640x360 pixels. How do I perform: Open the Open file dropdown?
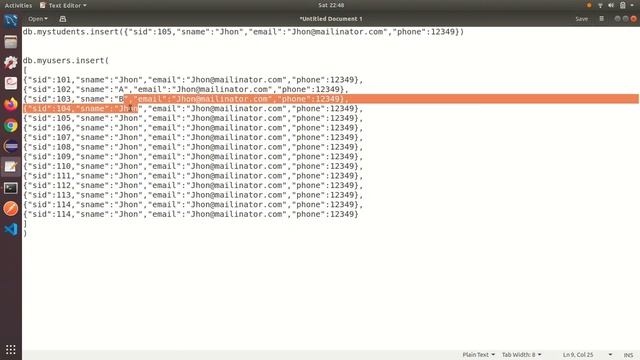point(38,19)
